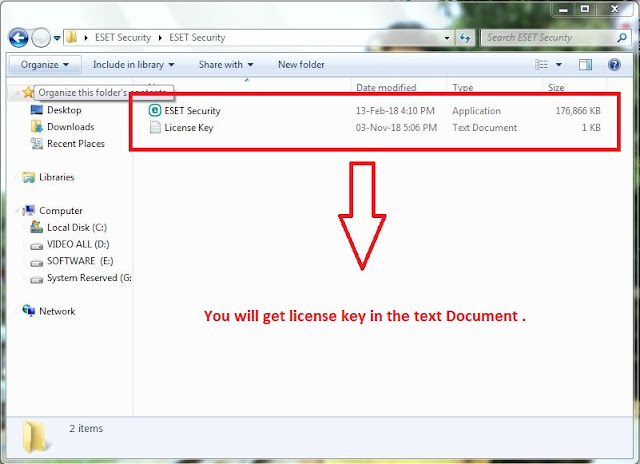
Task: Open the recent locations arrow beside Forward
Action: coord(57,38)
